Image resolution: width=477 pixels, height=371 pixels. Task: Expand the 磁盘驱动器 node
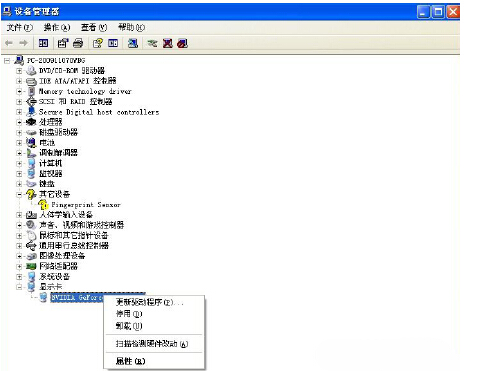pyautogui.click(x=19, y=133)
